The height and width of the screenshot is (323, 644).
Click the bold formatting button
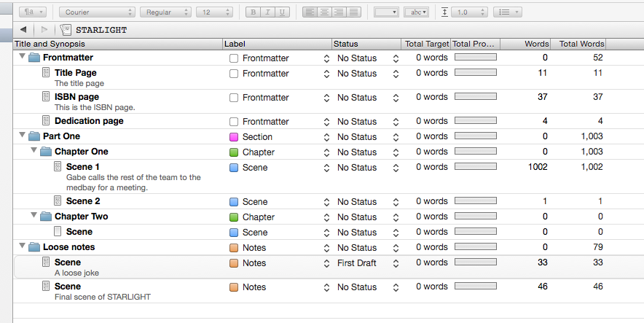[254, 12]
